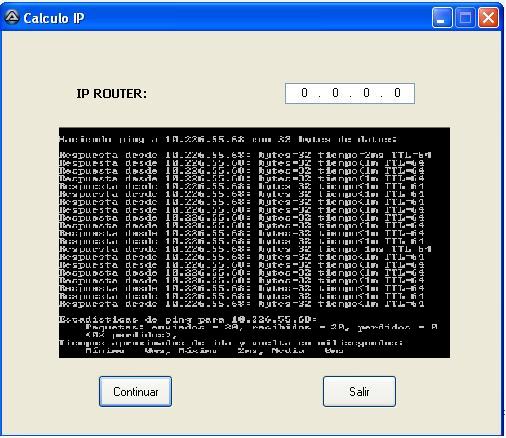The image size is (506, 438).
Task: Focus the third octet of the IP field
Action: click(x=366, y=93)
